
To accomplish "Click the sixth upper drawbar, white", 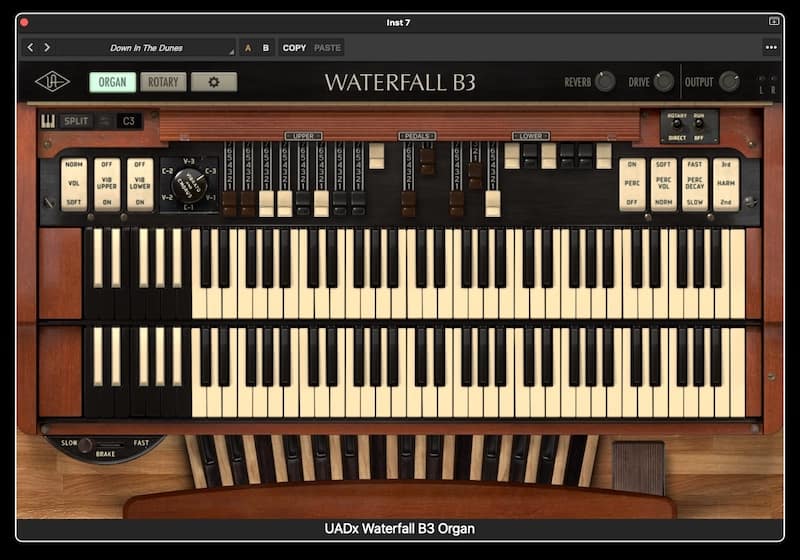I will point(321,203).
